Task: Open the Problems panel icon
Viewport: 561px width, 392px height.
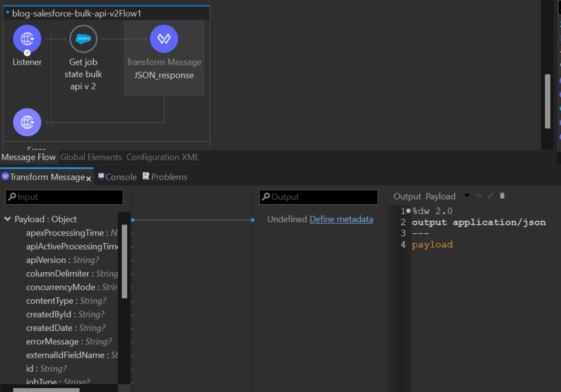Action: point(146,176)
